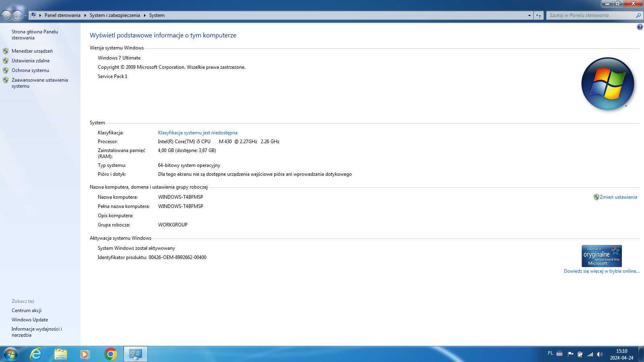Open Informacje wydajności i narzędzia link
644x362 pixels.
coord(37,332)
